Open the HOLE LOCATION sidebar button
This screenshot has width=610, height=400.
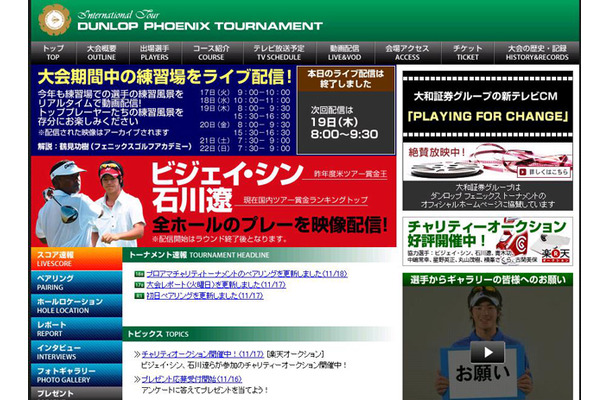[x=76, y=305]
